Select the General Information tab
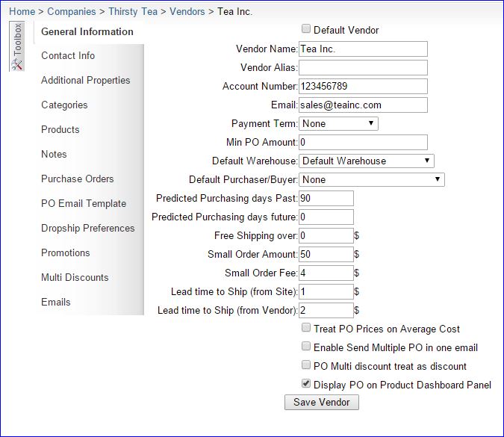 click(87, 31)
